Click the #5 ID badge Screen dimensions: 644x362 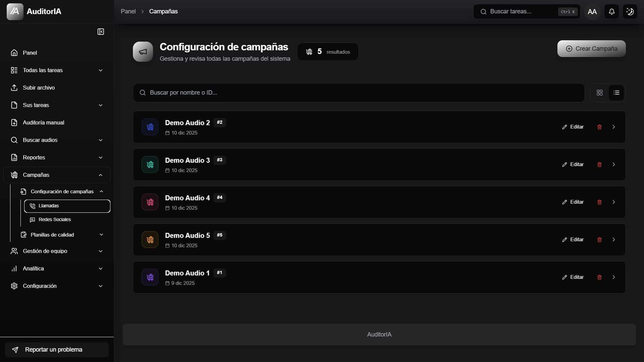219,235
